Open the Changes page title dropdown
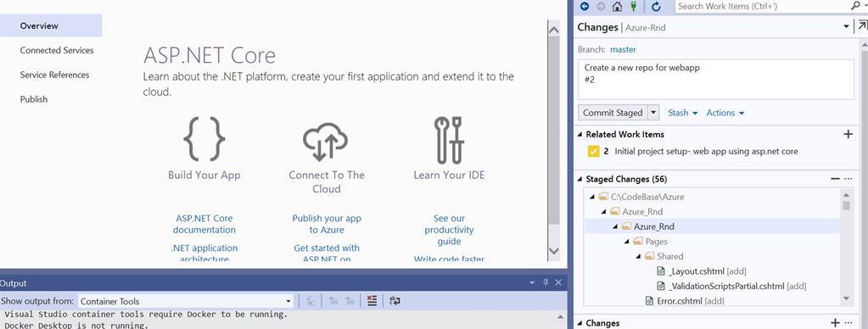This screenshot has height=329, width=868. click(x=846, y=26)
